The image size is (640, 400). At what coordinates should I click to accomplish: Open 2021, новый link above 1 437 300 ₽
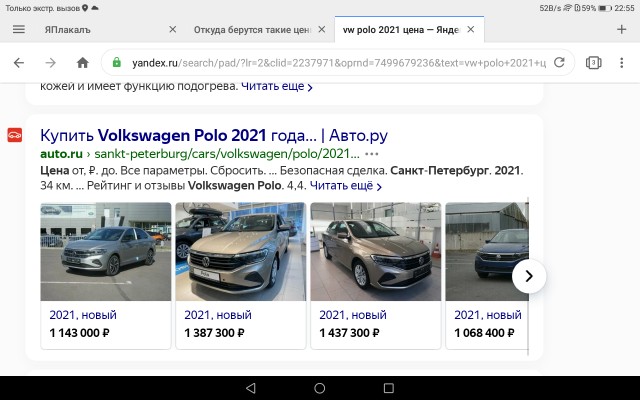point(353,315)
